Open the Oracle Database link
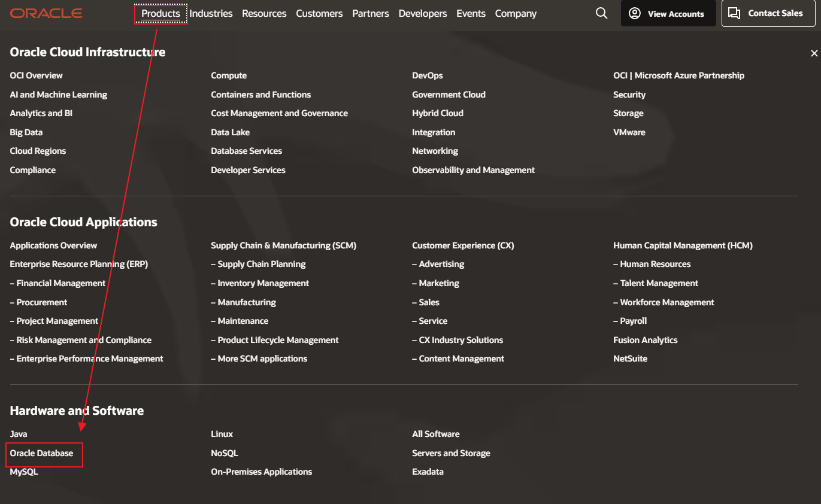 (x=42, y=453)
